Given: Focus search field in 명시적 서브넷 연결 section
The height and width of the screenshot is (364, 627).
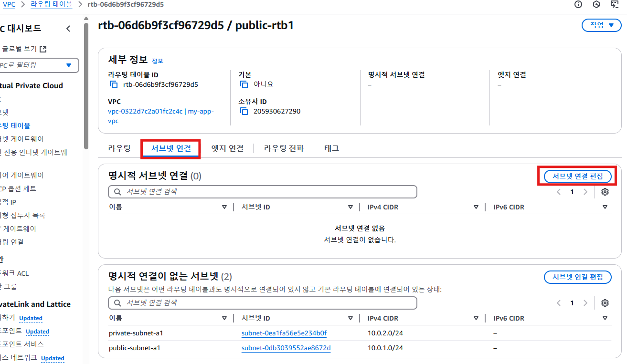Looking at the screenshot, I should 263,192.
